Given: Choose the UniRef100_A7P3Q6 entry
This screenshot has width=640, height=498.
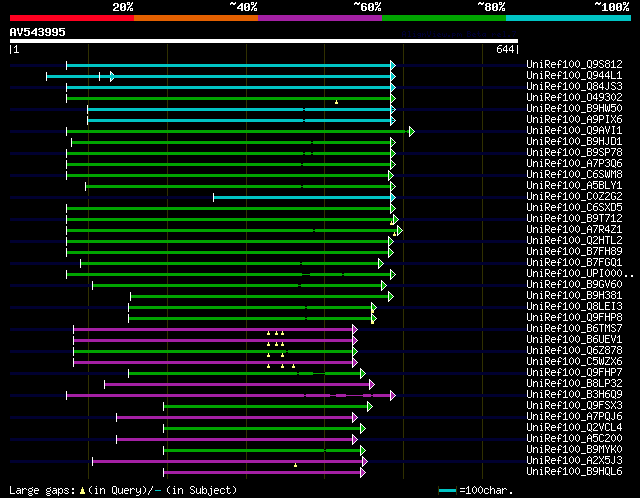Looking at the screenshot, I should 574,163.
